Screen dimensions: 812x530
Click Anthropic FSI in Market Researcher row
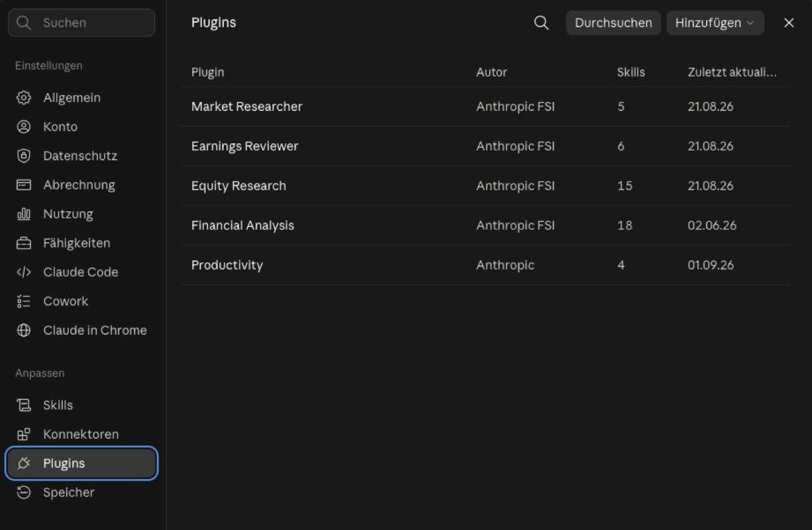click(515, 107)
